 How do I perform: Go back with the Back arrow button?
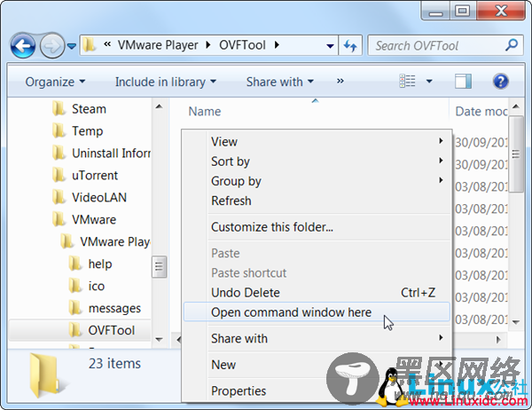pos(23,45)
